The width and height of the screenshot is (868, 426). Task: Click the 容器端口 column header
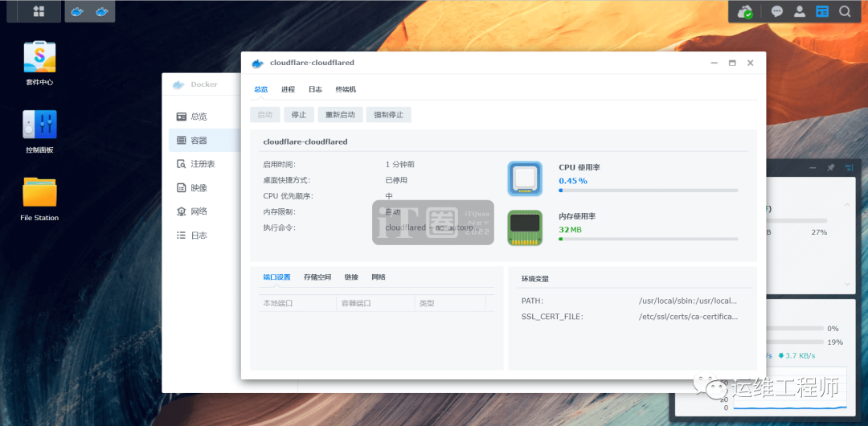(x=375, y=303)
